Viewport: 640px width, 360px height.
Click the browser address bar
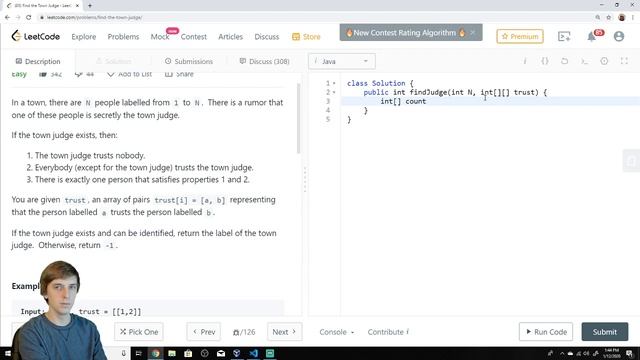[x=314, y=18]
